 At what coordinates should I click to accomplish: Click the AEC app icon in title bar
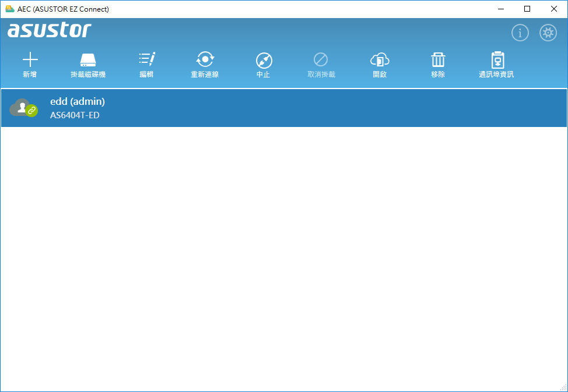[10, 9]
